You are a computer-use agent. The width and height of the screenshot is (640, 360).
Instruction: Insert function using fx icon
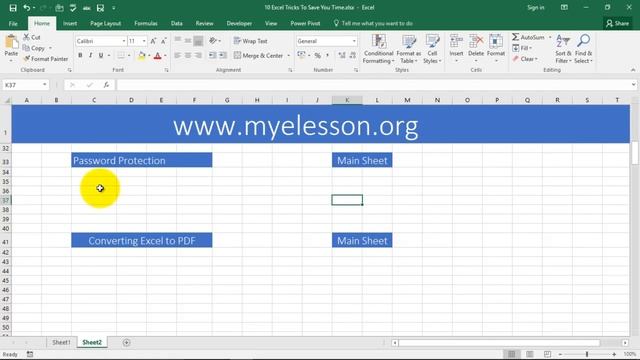tap(106, 85)
